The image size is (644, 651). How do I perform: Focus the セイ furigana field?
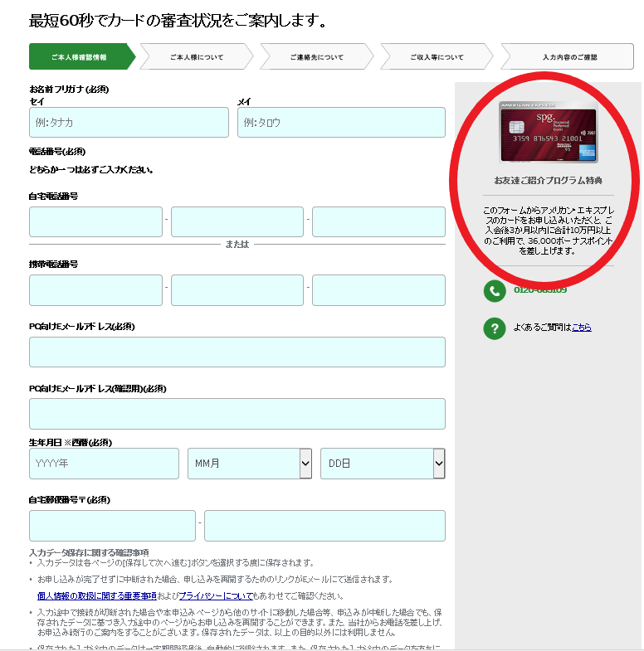129,123
